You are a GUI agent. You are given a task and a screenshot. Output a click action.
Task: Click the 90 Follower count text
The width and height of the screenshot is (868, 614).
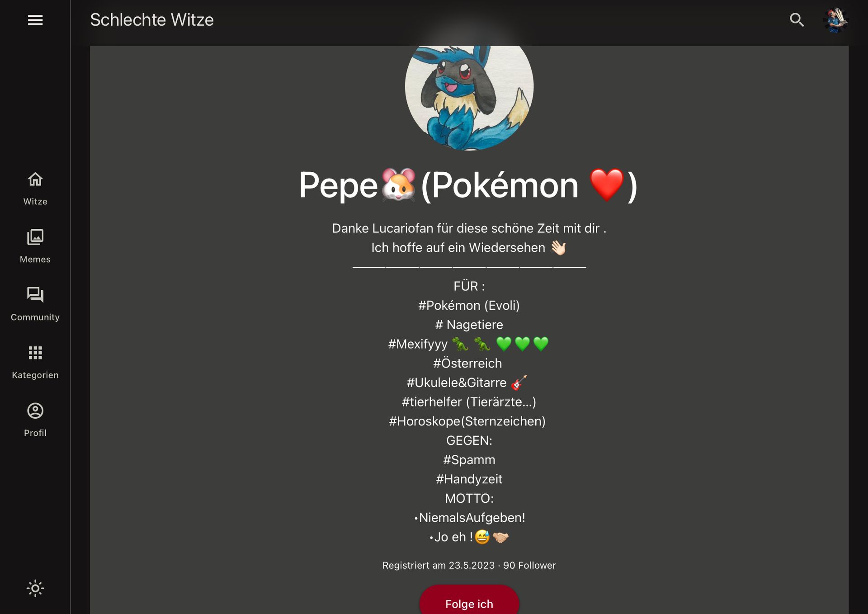tap(529, 565)
